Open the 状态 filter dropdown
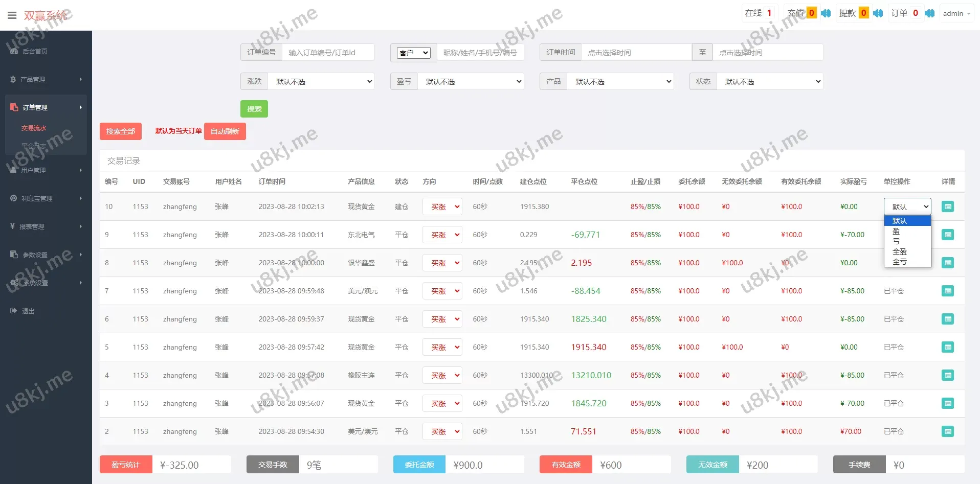 click(x=770, y=82)
